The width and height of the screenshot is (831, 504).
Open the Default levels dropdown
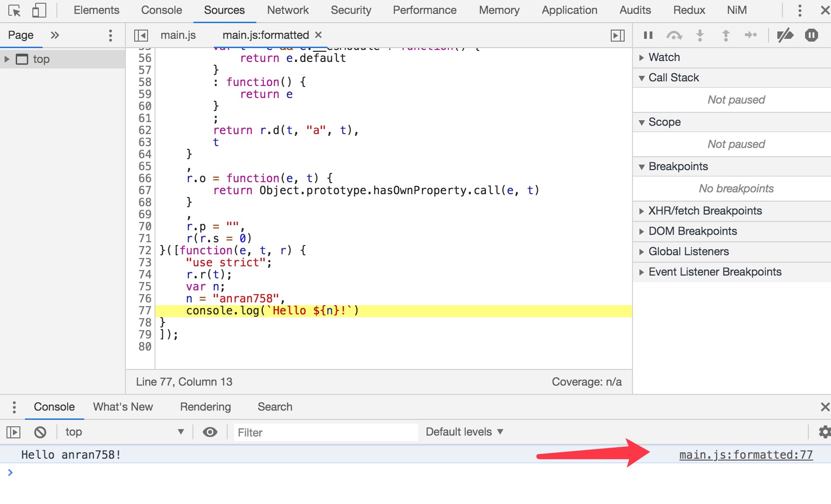point(463,431)
